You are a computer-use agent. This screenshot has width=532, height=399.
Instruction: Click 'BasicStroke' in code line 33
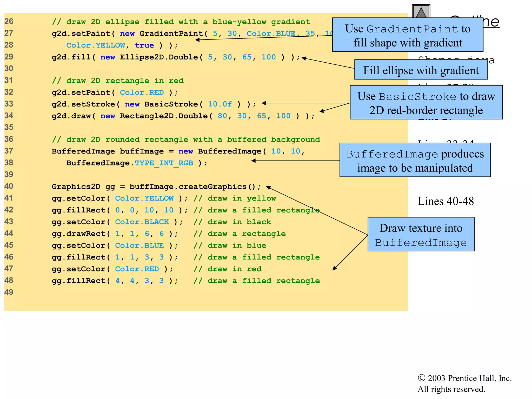click(x=171, y=104)
